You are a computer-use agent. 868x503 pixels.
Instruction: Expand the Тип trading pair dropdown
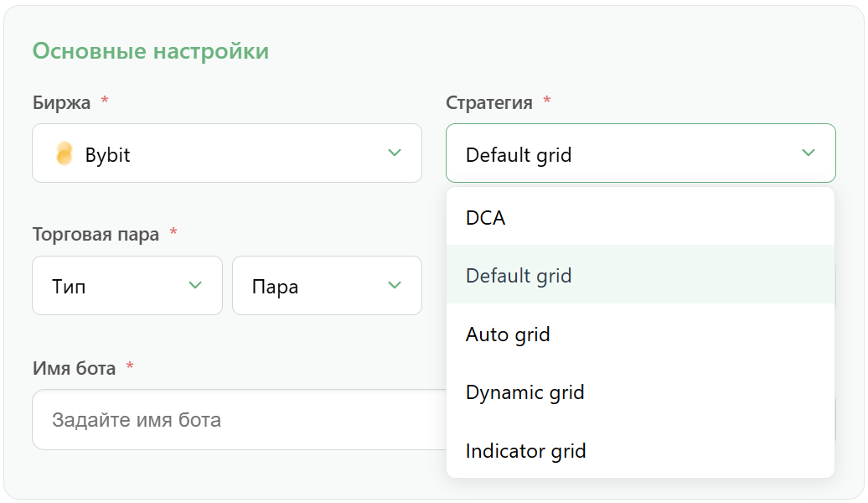(x=127, y=285)
